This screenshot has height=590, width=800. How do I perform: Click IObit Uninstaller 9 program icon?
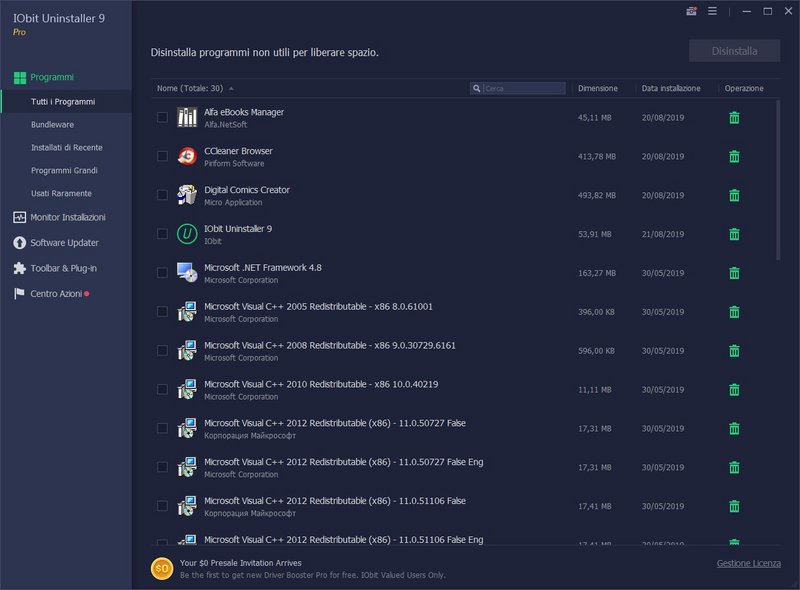[187, 234]
